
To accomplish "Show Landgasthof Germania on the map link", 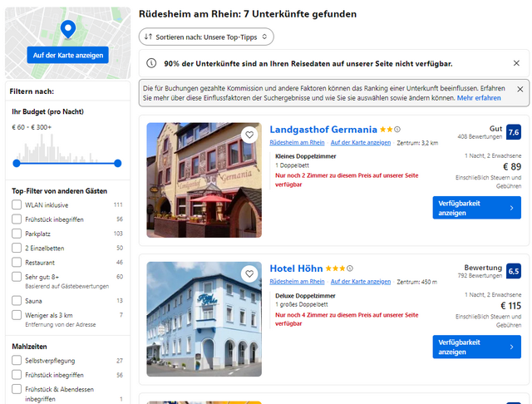I will click(361, 142).
